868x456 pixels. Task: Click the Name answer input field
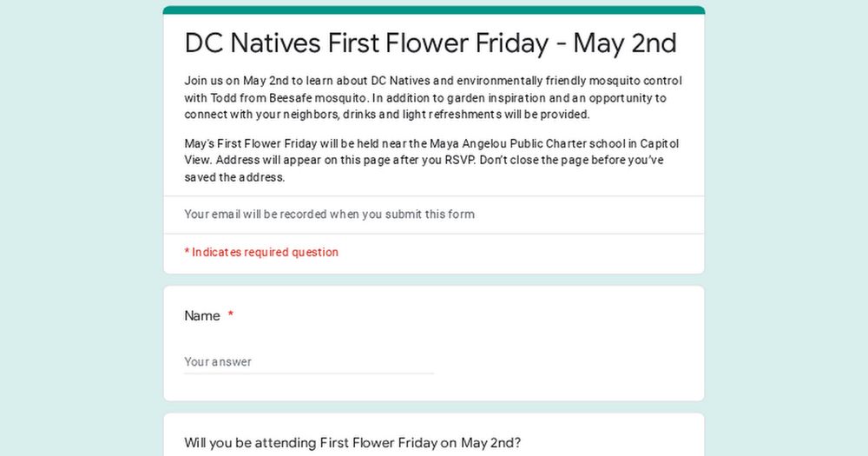pos(308,362)
